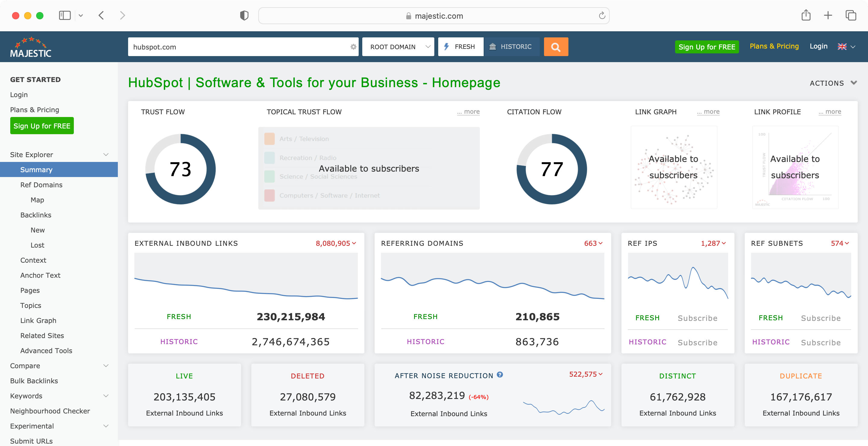Open Bulk Backlinks in sidebar
This screenshot has height=446, width=868.
point(34,381)
